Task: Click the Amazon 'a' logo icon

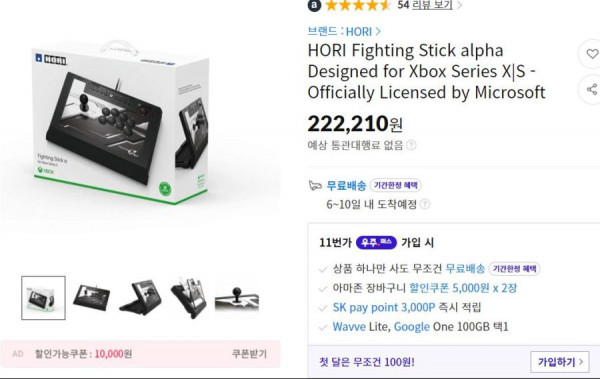Action: coord(314,5)
